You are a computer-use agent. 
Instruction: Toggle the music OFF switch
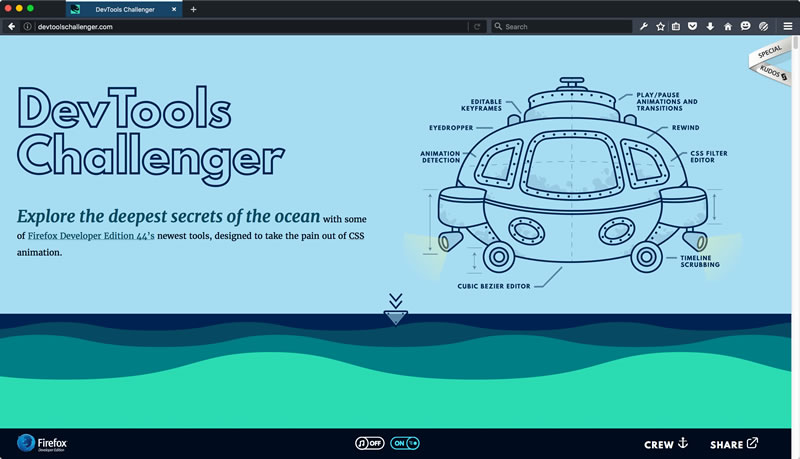[369, 443]
